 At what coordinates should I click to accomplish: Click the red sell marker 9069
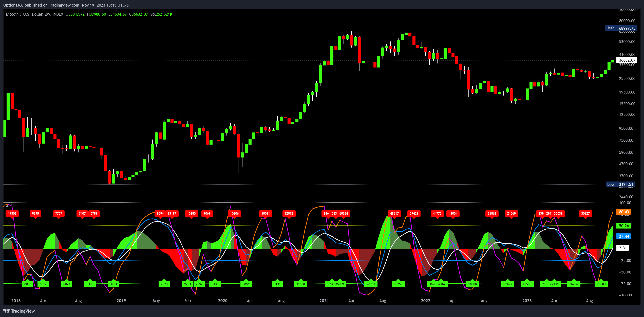coord(207,214)
